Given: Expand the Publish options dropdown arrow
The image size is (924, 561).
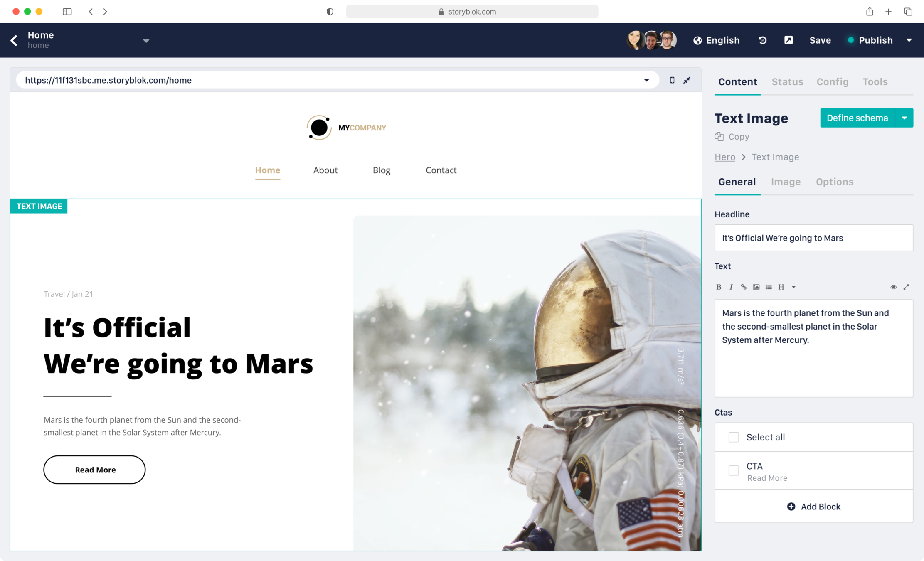Looking at the screenshot, I should pos(909,40).
